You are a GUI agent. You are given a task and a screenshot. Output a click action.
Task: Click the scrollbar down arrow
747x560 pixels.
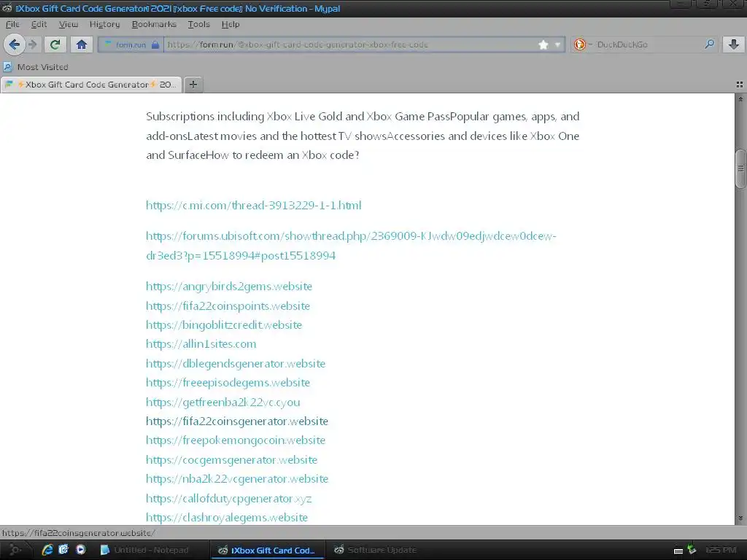coord(740,518)
